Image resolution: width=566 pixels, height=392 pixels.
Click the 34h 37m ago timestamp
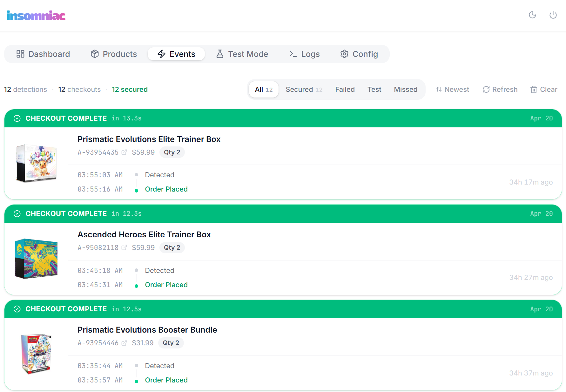[x=531, y=373]
